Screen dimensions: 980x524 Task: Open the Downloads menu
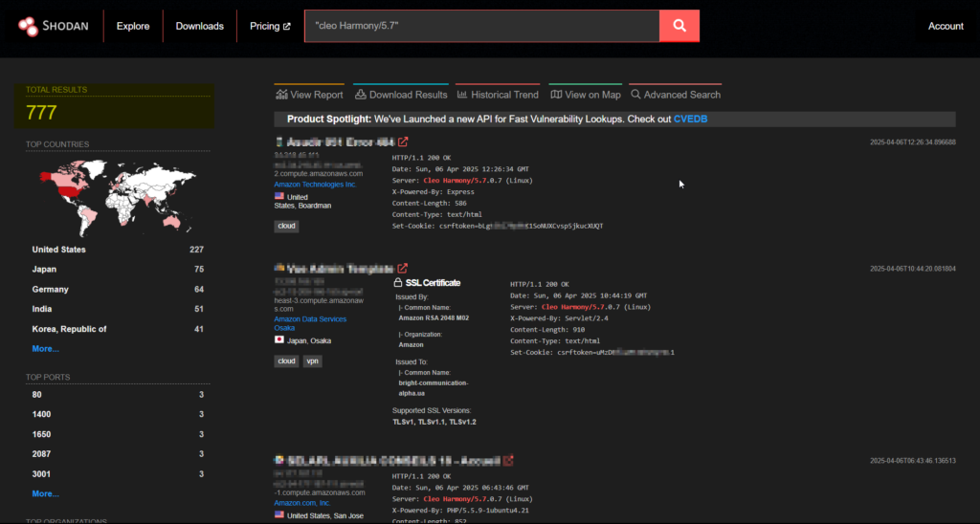[199, 26]
